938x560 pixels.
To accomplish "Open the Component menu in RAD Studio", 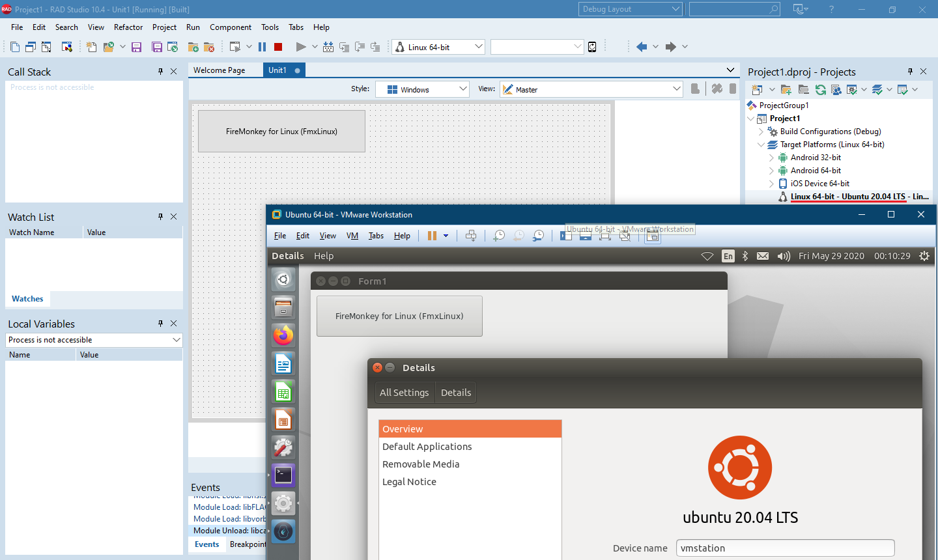I will click(x=231, y=27).
